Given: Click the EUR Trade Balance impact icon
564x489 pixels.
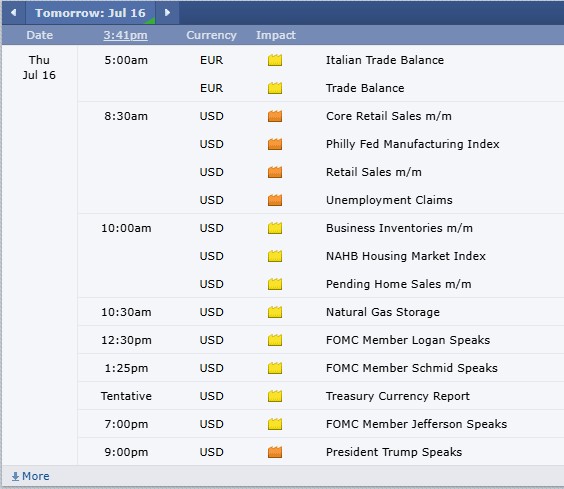Looking at the screenshot, I should pyautogui.click(x=275, y=88).
